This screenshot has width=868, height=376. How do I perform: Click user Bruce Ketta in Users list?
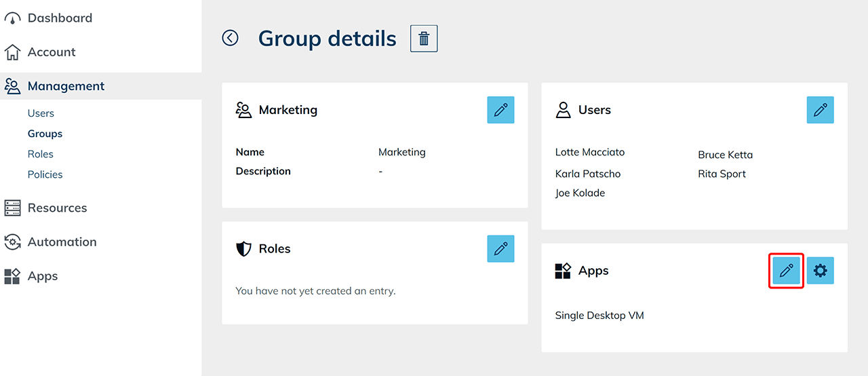click(725, 155)
